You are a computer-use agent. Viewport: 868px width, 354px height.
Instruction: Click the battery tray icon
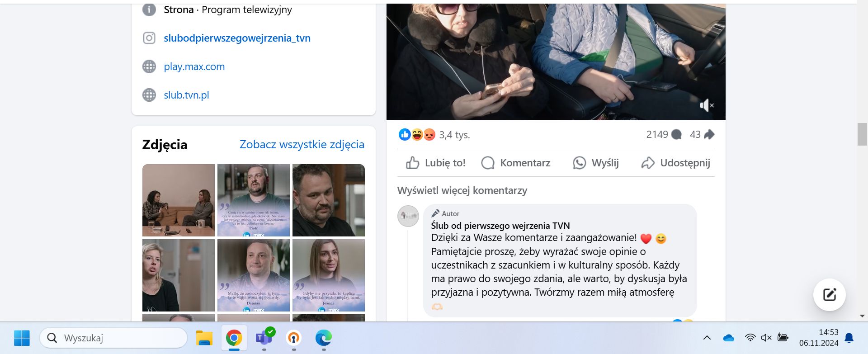point(783,337)
